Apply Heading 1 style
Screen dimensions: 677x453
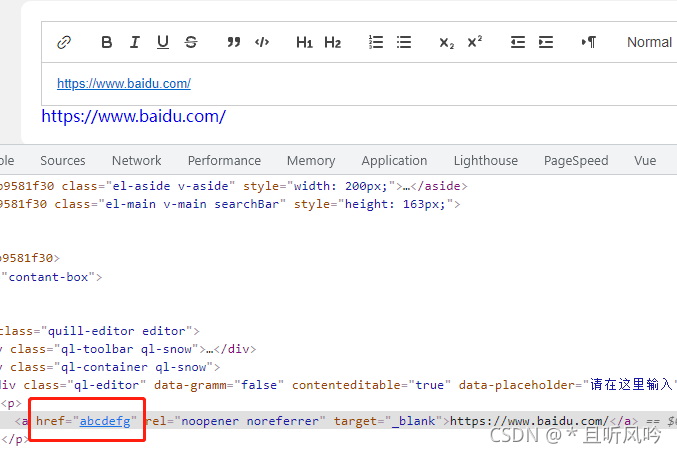pyautogui.click(x=304, y=42)
